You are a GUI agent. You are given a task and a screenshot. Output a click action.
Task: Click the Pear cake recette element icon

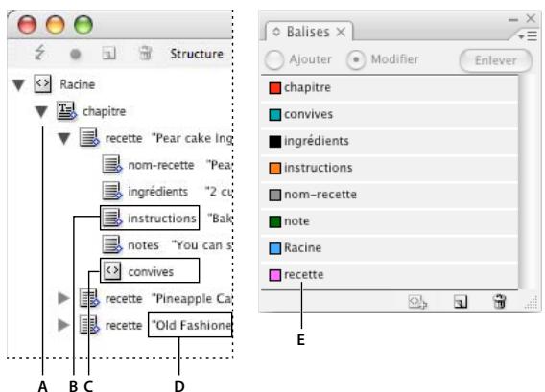pyautogui.click(x=89, y=137)
